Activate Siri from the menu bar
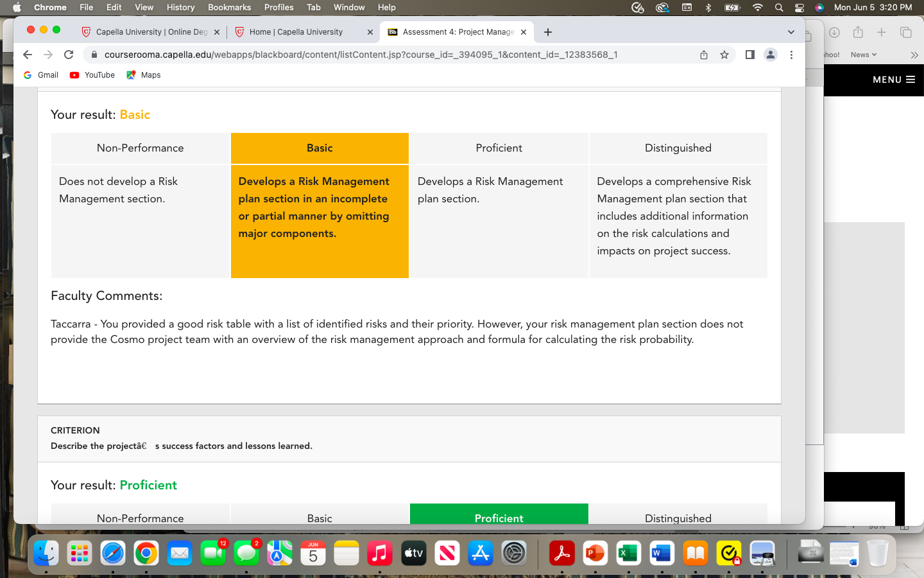924x578 pixels. (x=819, y=7)
